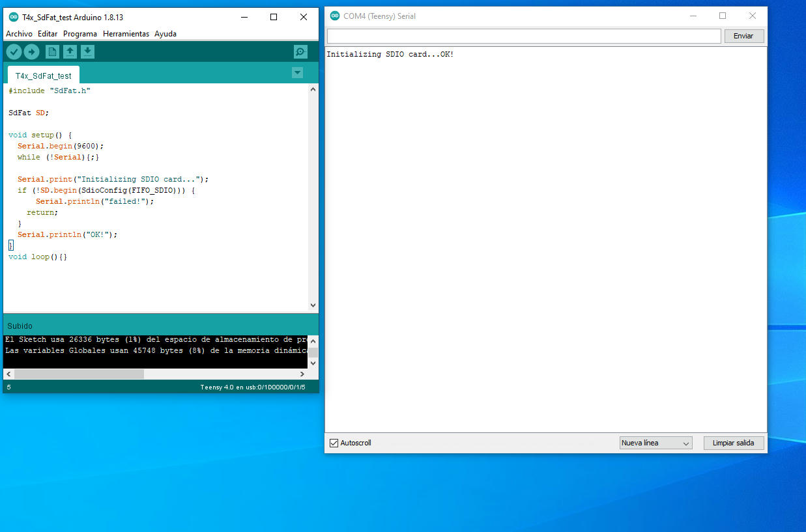806x532 pixels.
Task: Toggle the Autoscroll checkbox
Action: click(334, 443)
